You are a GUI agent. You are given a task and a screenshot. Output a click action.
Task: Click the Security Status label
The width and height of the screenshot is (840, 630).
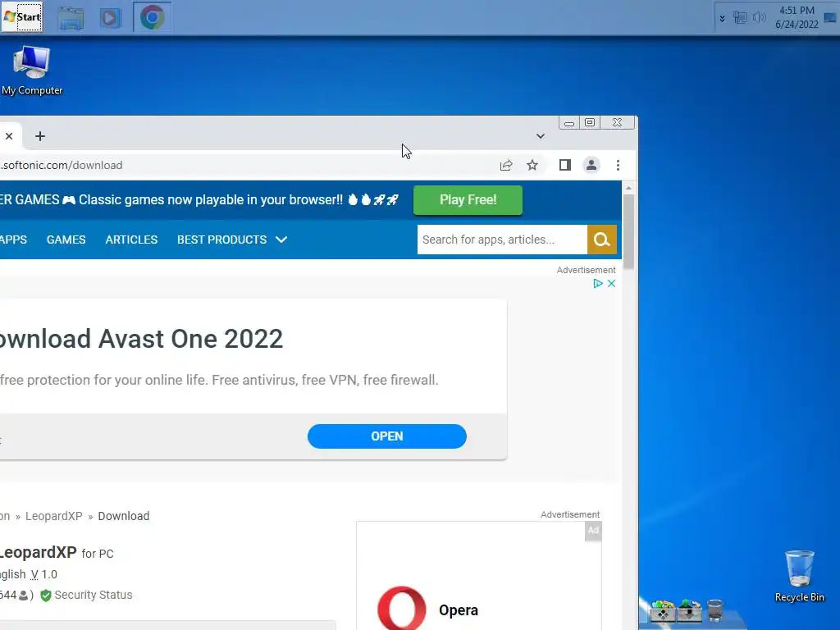pos(94,595)
